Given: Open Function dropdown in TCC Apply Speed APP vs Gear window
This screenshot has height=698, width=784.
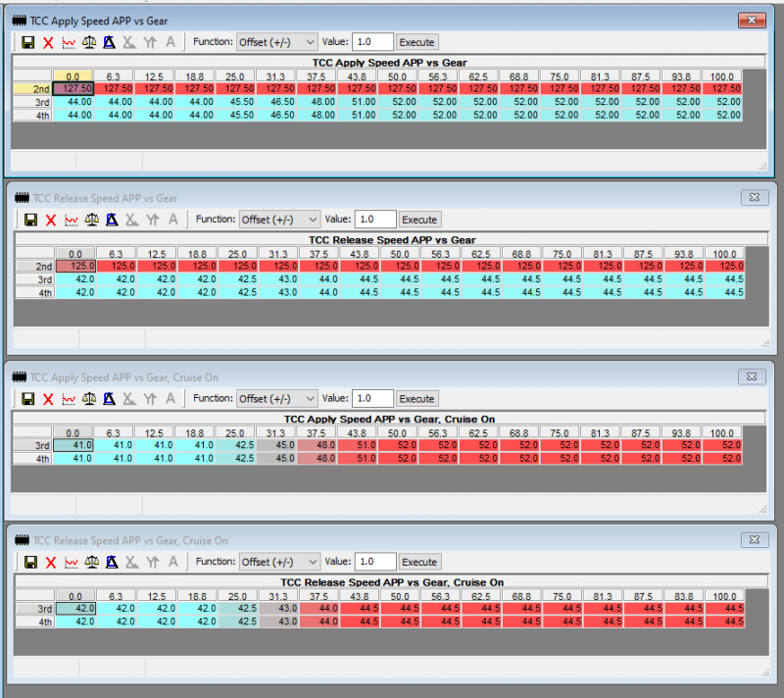Looking at the screenshot, I should tap(276, 42).
